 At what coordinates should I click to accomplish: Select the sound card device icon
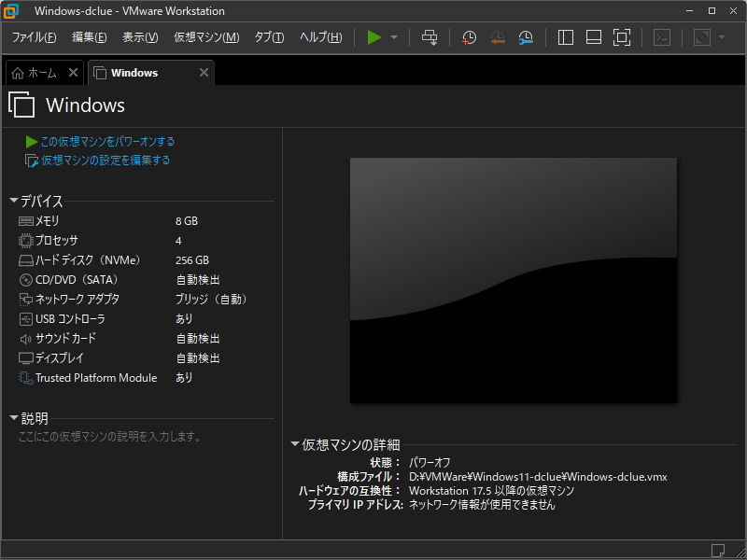tap(23, 338)
